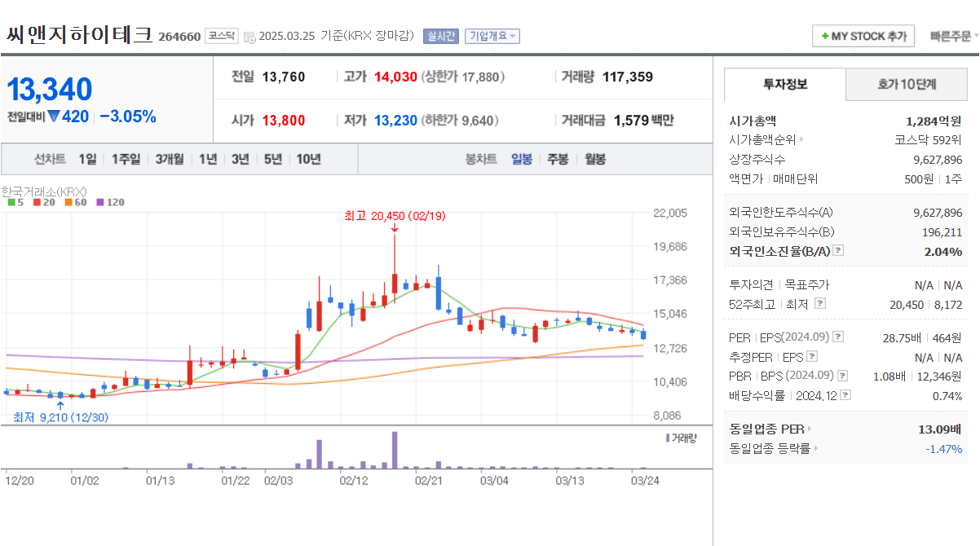
Task: Click the purple 거래량 volume legend
Action: (x=682, y=438)
